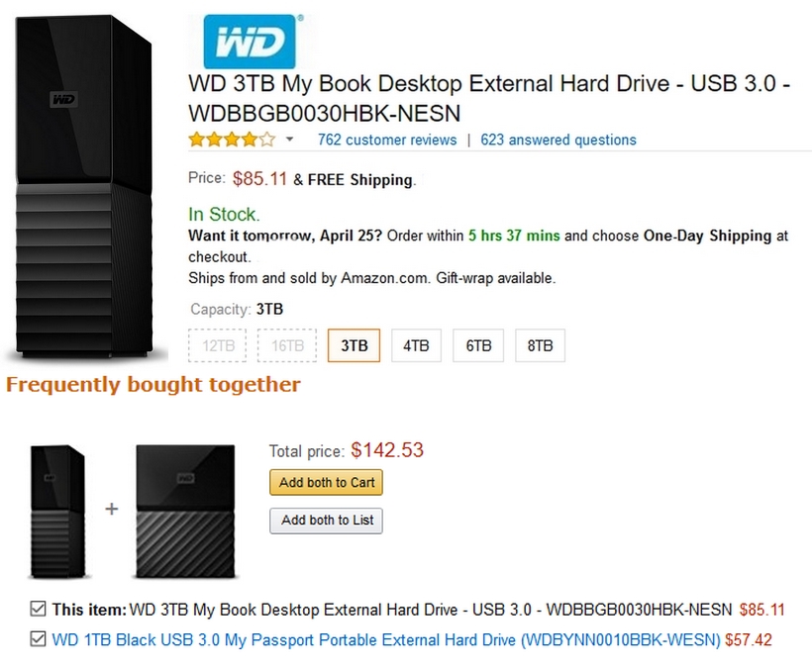Click Add both to List button
Screen dimensions: 812x666
coord(327,521)
